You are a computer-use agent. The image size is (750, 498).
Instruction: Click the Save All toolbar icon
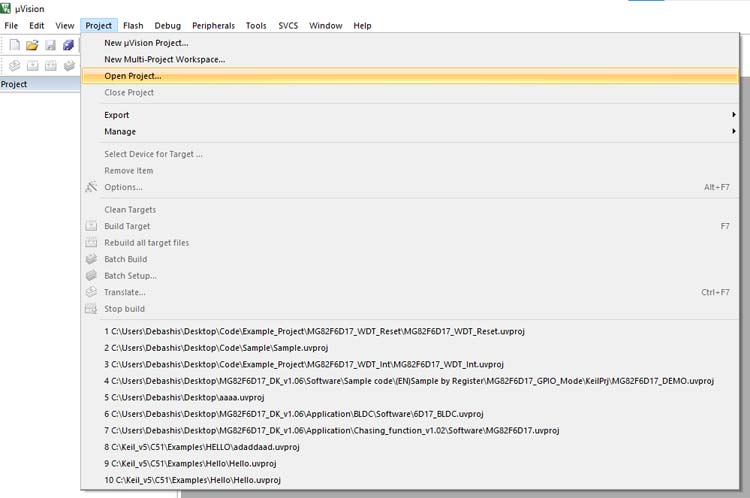pyautogui.click(x=68, y=45)
